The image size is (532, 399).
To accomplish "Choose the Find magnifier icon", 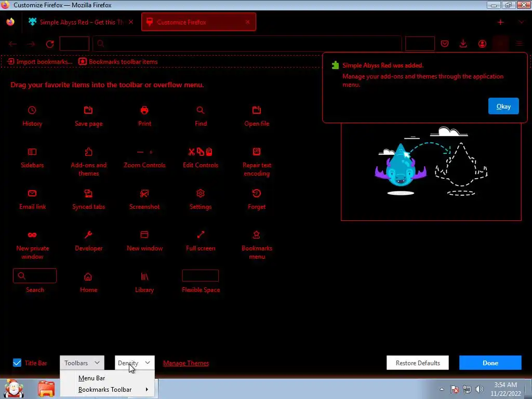I will click(200, 110).
